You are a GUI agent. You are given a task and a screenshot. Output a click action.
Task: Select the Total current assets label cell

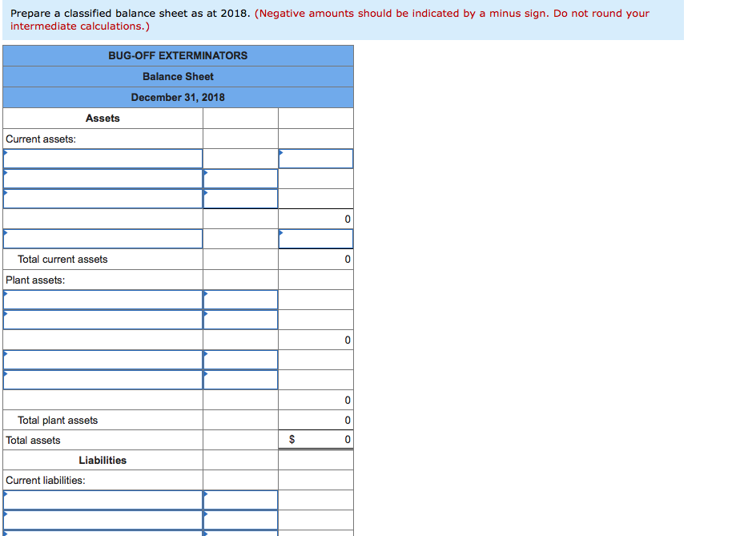[x=103, y=259]
